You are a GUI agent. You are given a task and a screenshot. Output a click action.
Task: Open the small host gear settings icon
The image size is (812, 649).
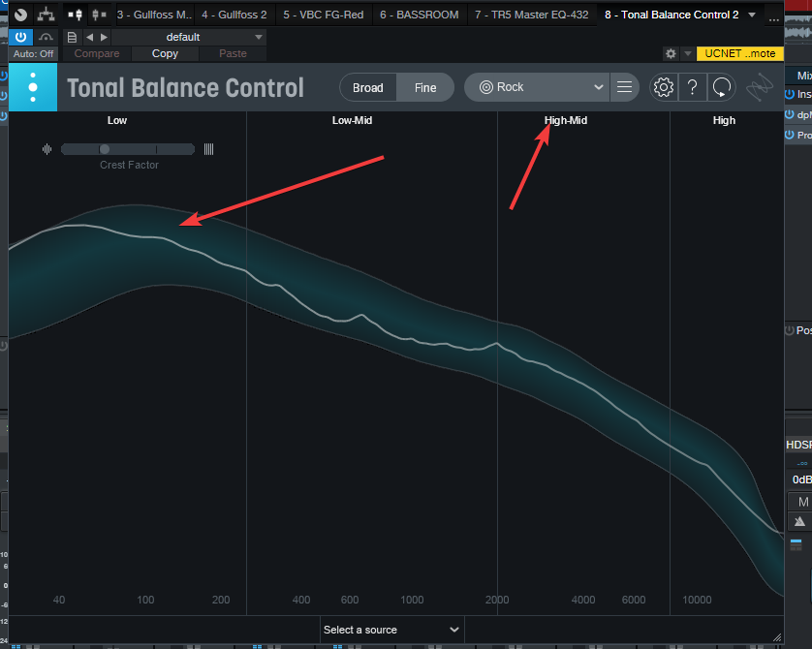tap(671, 53)
